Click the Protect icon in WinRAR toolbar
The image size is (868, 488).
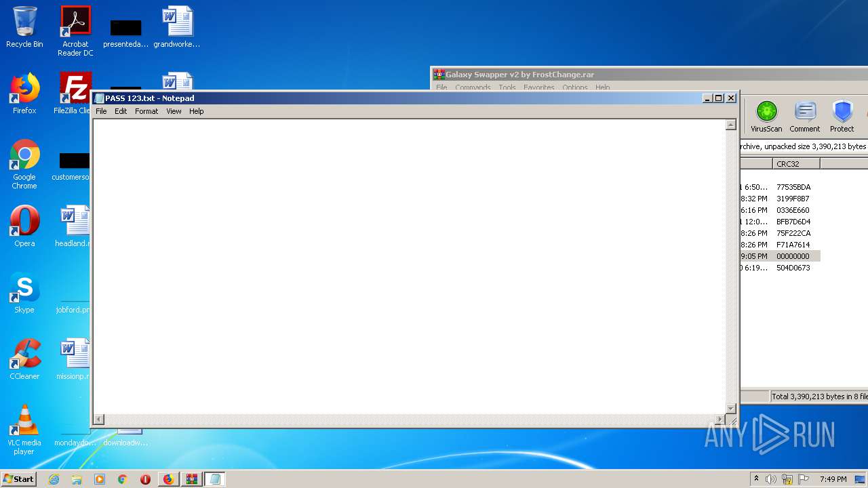842,116
